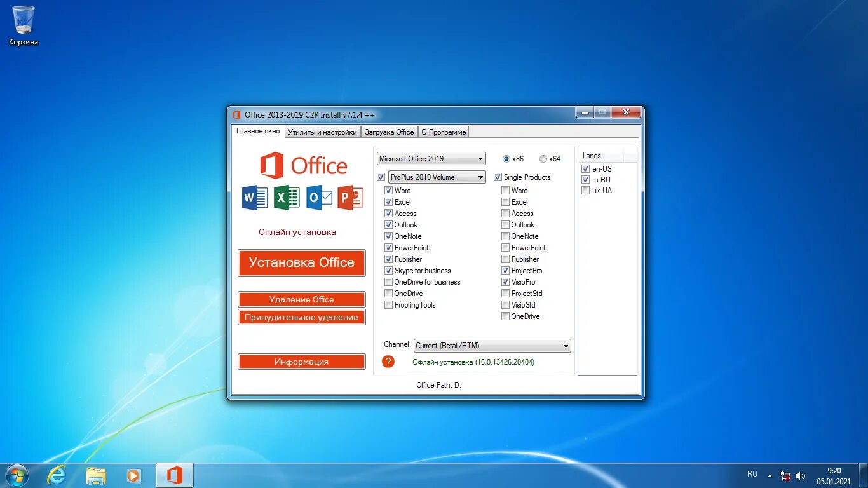Open the Channel Current (Retail/RTM) dropdown
The image size is (868, 488).
492,346
